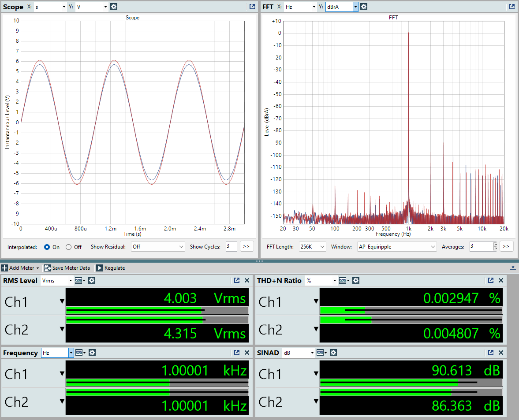This screenshot has width=519, height=420.
Task: Close the RMS Level meter
Action: pos(247,280)
